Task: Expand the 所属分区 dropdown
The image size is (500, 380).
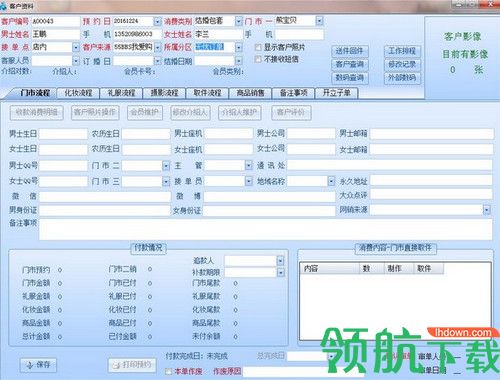Action: (x=239, y=48)
